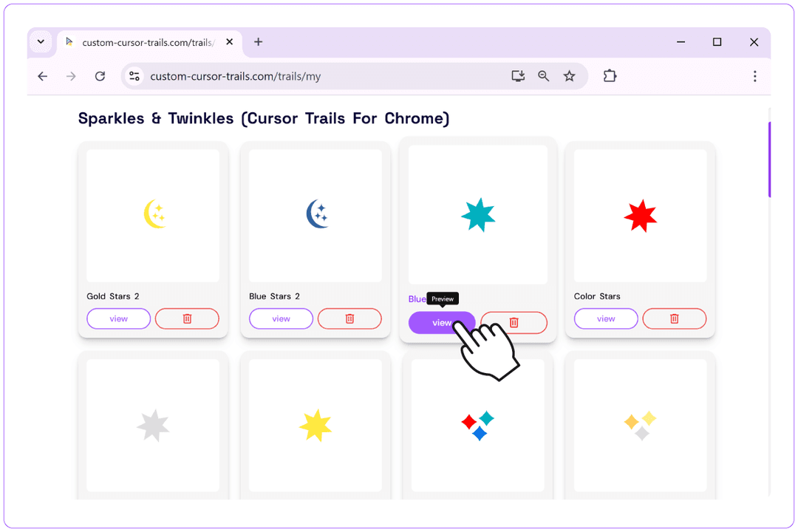Open Chrome's three-dot menu
Viewport: 798px width, 532px height.
[x=754, y=75]
